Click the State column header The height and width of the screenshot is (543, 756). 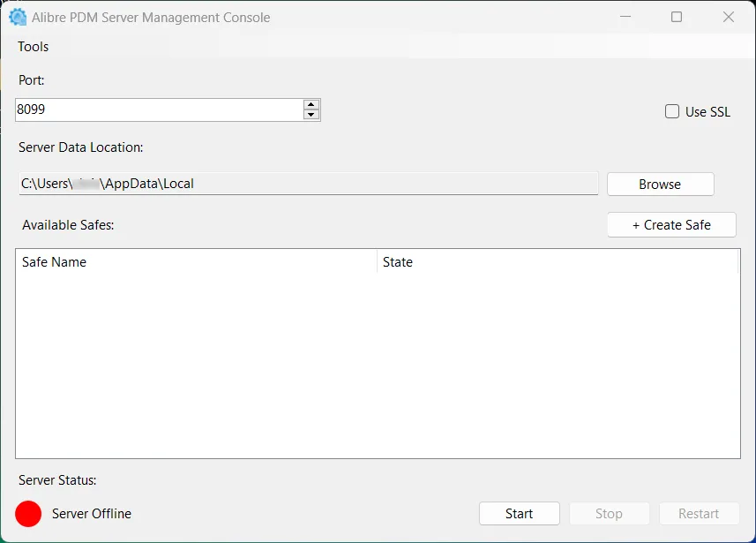558,262
